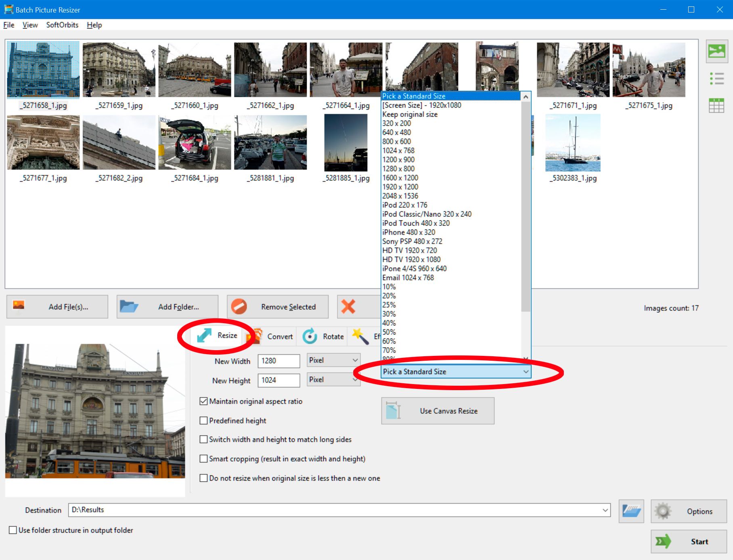Switch to list view mode
This screenshot has height=560, width=733.
pyautogui.click(x=717, y=79)
